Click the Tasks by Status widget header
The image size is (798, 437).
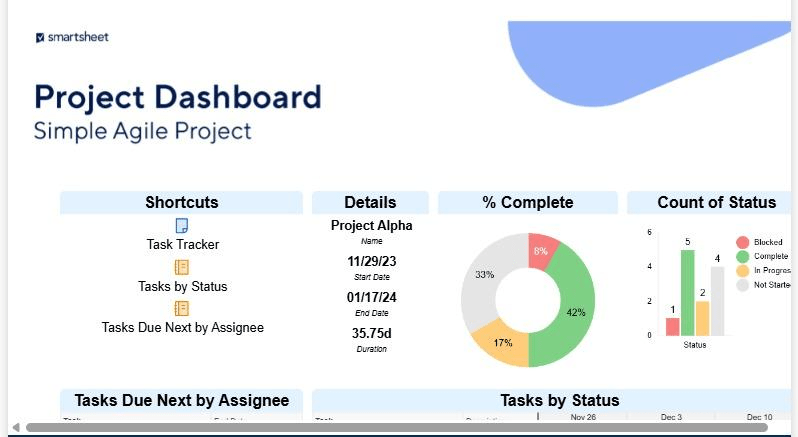(552, 400)
